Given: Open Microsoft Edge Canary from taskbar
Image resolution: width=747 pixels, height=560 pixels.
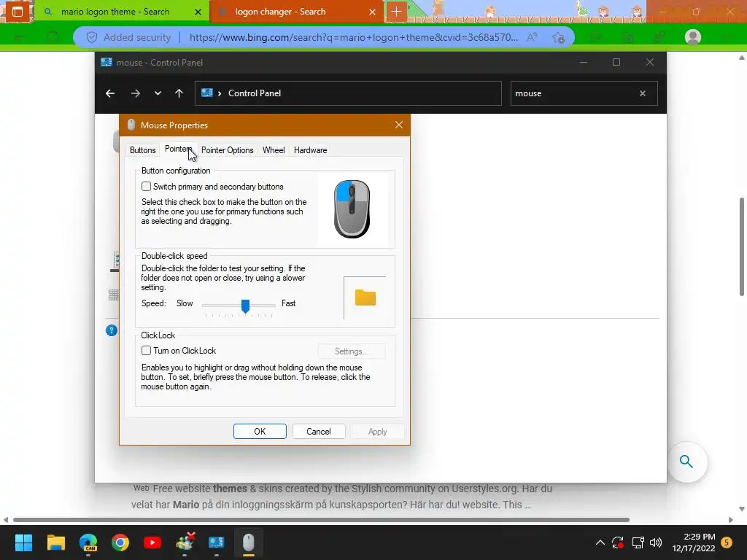Looking at the screenshot, I should (88, 542).
